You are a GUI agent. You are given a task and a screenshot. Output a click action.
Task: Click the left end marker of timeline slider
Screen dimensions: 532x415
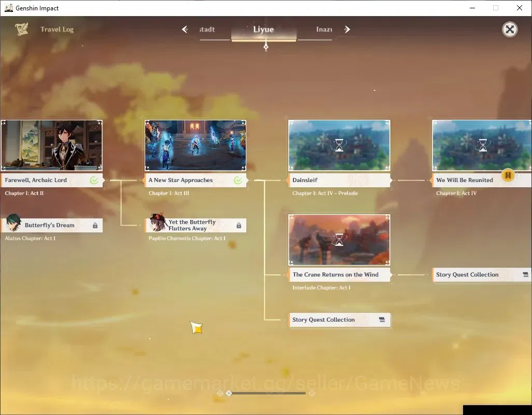click(220, 393)
